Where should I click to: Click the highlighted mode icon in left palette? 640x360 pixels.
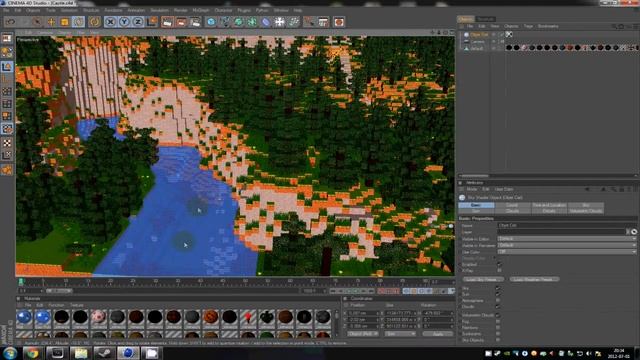pos(7,67)
